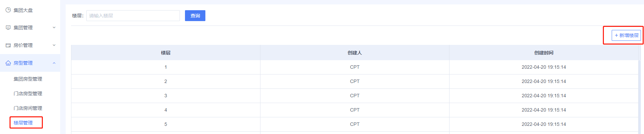Click the 集团大盘 pie chart icon
644x134 pixels.
pos(8,10)
